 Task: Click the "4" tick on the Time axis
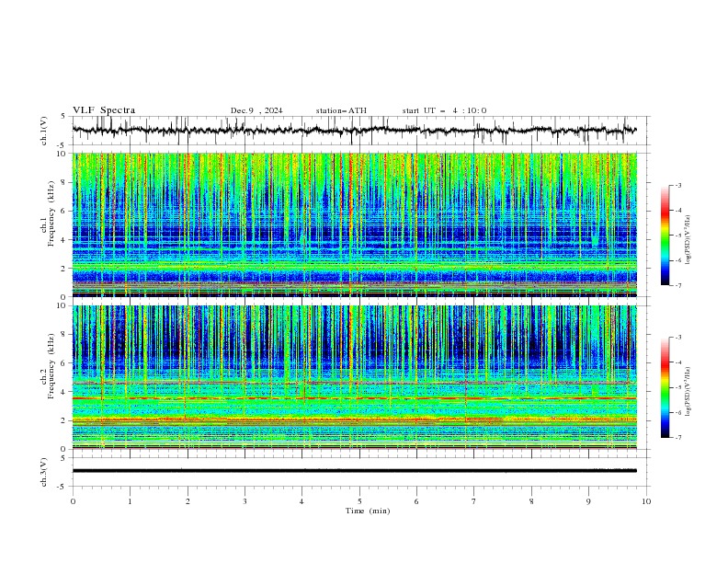(301, 501)
